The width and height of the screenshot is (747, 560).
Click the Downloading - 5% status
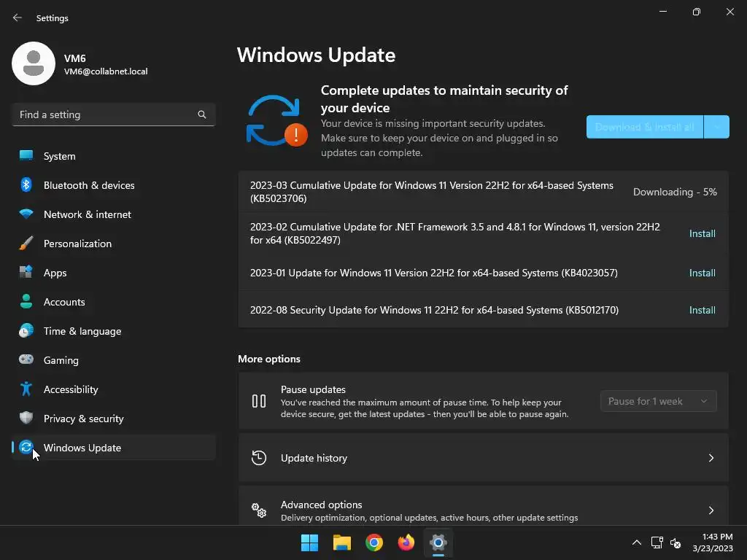click(x=675, y=192)
